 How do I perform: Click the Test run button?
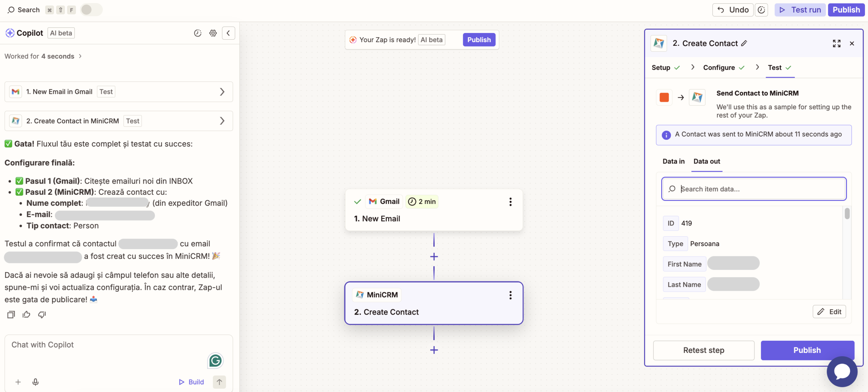(x=800, y=10)
